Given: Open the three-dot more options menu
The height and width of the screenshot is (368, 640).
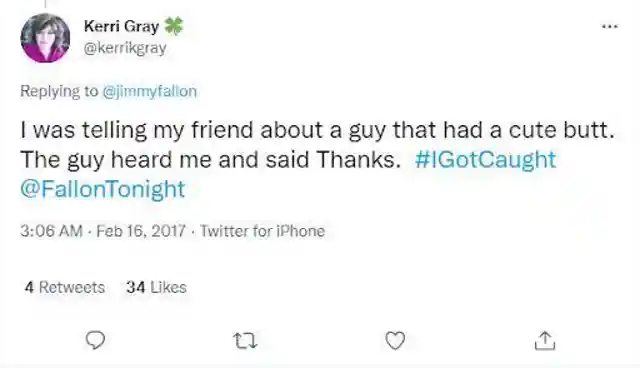Looking at the screenshot, I should (610, 27).
